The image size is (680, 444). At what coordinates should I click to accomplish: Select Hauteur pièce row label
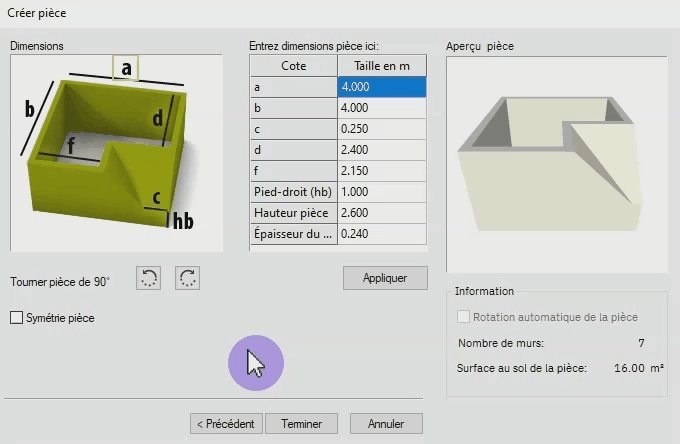click(294, 213)
